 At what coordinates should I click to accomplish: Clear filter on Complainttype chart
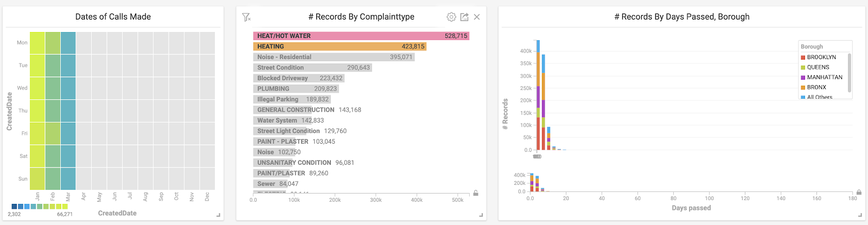coord(246,17)
